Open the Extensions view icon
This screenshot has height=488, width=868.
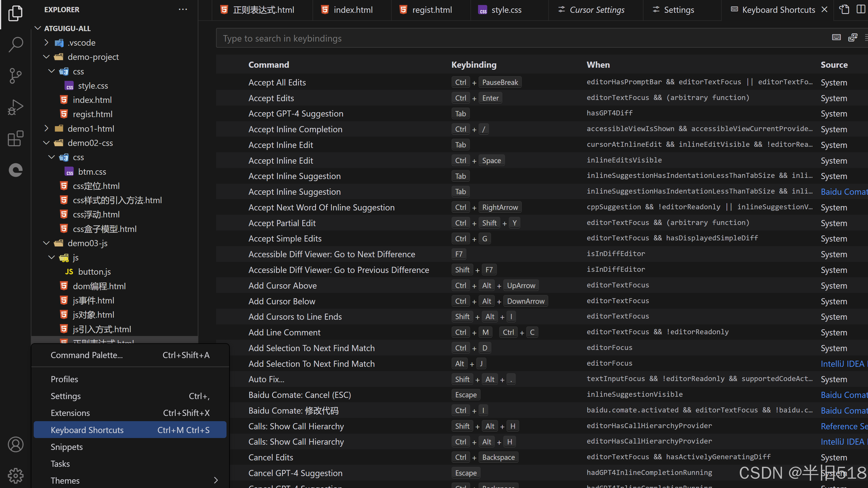click(15, 139)
